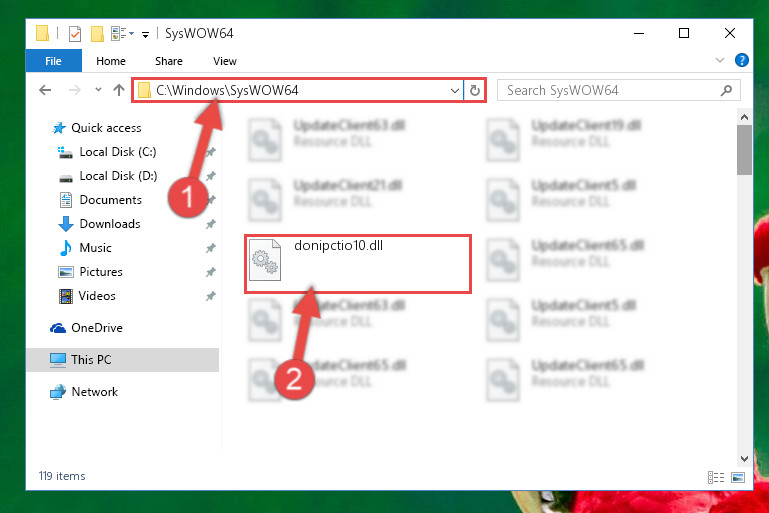The image size is (769, 513).
Task: Refresh the SysWOW64 folder view
Action: [x=475, y=91]
